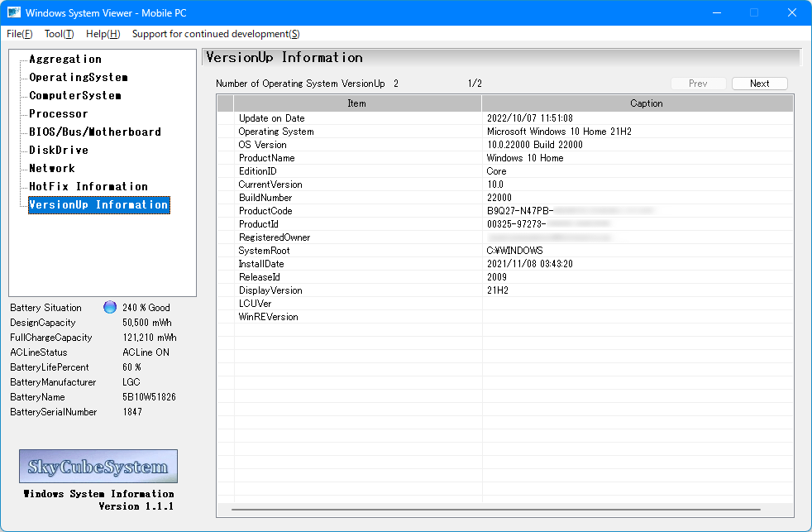The width and height of the screenshot is (812, 532).
Task: Select OperatingSystem in the tree
Action: point(79,77)
